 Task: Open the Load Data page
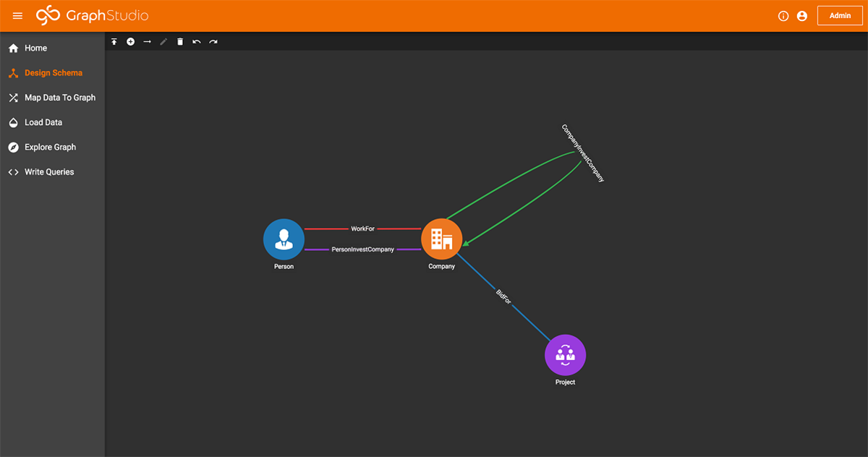coord(44,122)
